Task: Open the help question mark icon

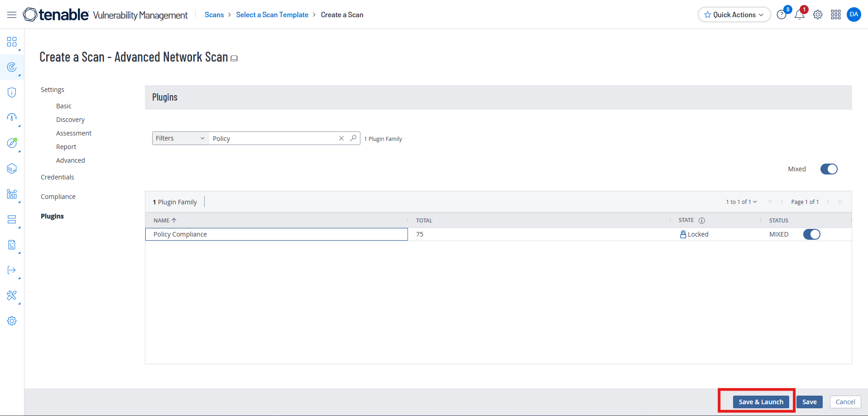Action: click(781, 15)
